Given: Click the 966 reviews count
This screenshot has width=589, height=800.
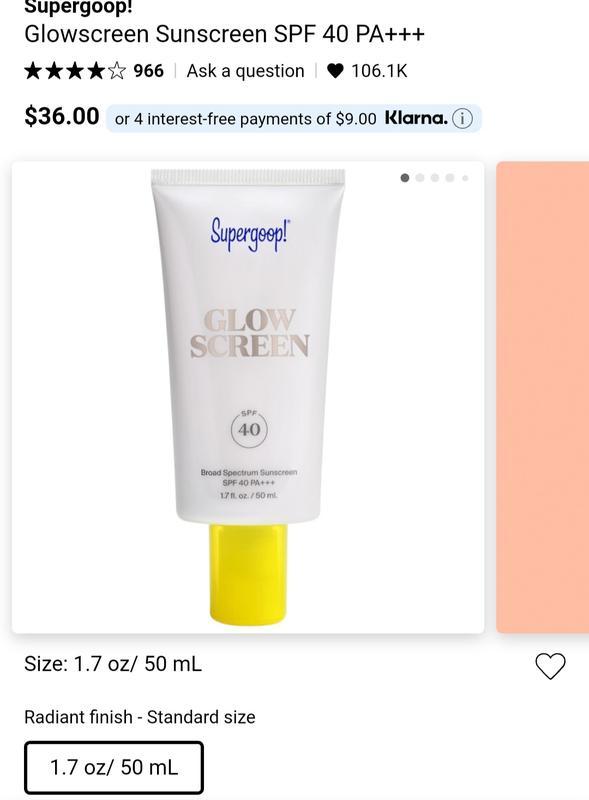Looking at the screenshot, I should click(149, 71).
